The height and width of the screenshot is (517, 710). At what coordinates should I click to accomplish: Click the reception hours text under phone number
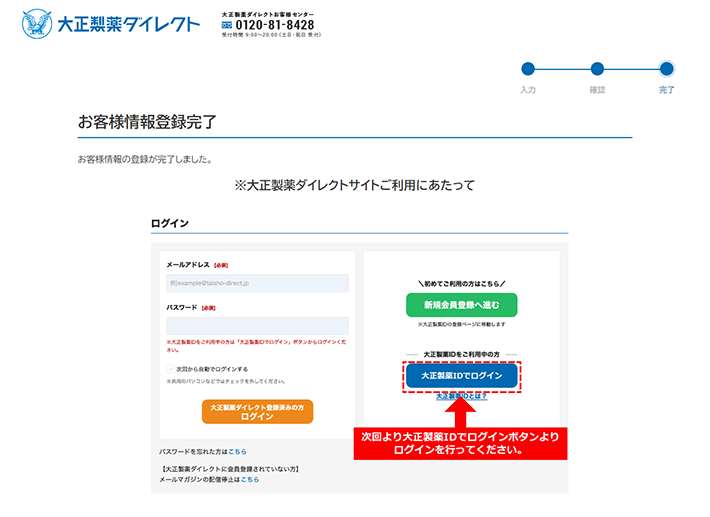tap(271, 35)
